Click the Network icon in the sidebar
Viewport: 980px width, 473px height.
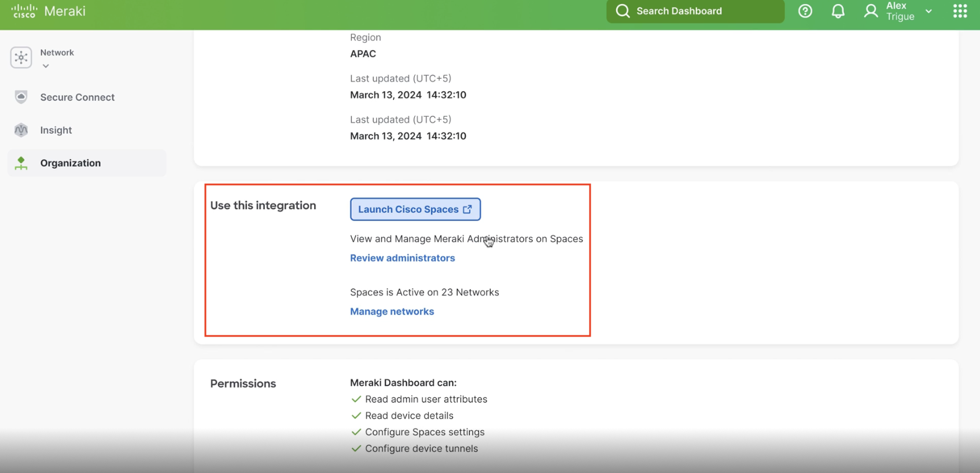click(21, 58)
